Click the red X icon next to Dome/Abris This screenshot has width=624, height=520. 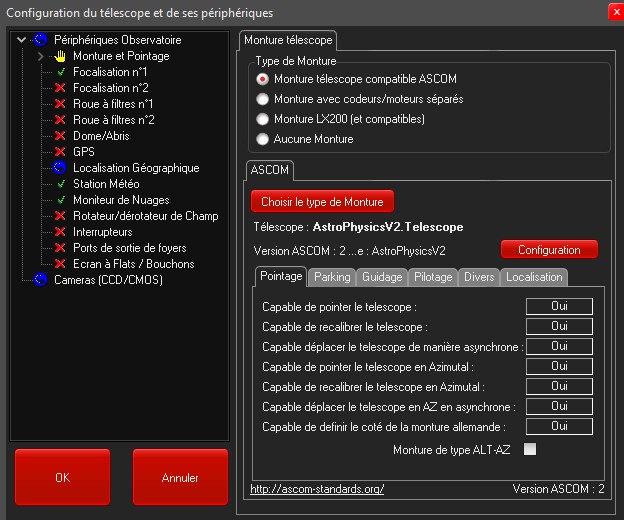[60, 136]
